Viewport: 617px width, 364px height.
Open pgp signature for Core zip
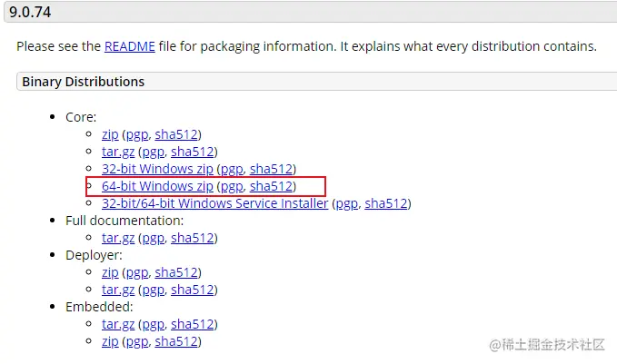(136, 134)
